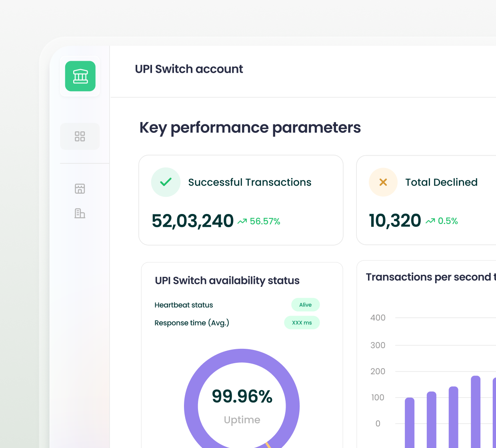Image resolution: width=496 pixels, height=448 pixels.
Task: Click the Transactions per second chart title
Action: pyautogui.click(x=431, y=277)
